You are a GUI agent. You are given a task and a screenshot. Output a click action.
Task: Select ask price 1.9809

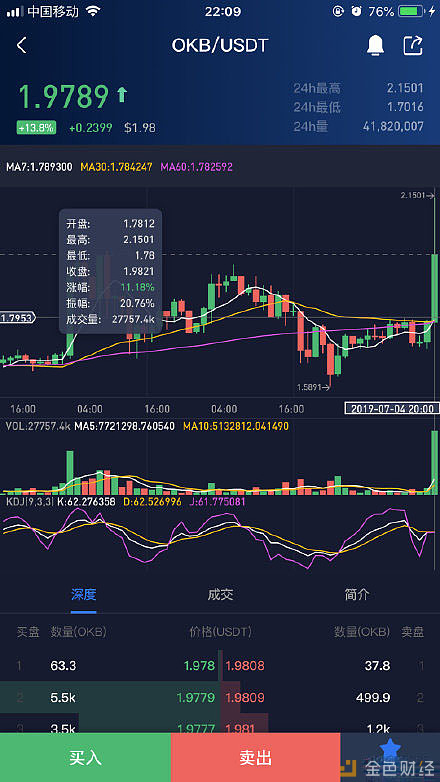245,697
